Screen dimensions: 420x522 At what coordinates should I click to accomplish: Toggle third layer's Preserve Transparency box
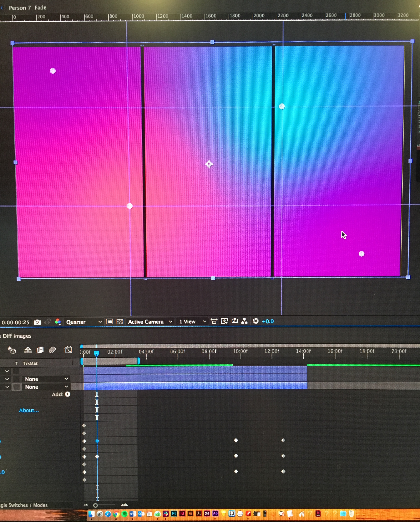(x=16, y=387)
